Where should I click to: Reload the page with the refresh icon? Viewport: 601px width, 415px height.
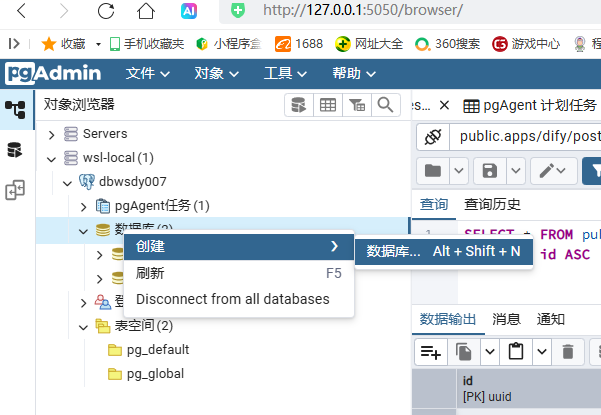point(106,11)
